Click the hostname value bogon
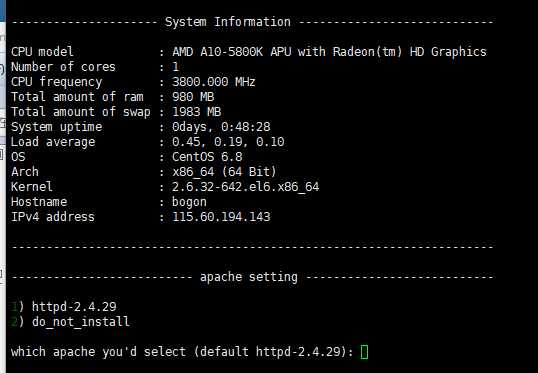Image resolution: width=538 pixels, height=373 pixels. click(x=189, y=202)
